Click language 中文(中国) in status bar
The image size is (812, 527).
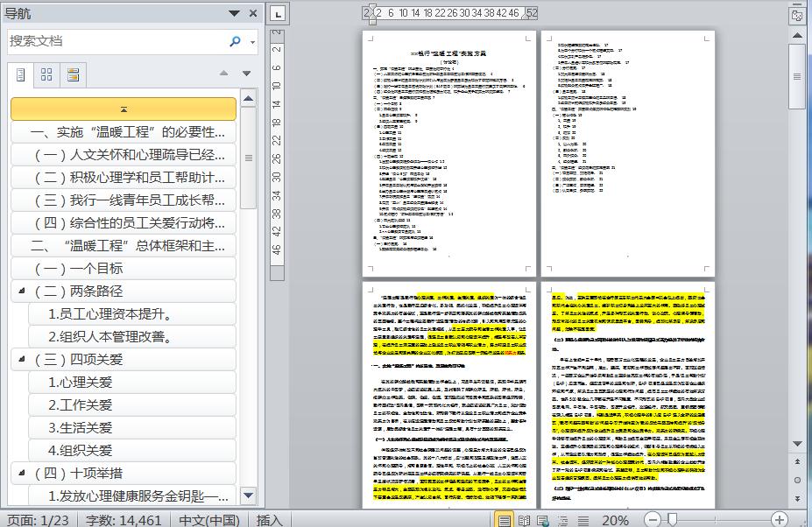209,520
